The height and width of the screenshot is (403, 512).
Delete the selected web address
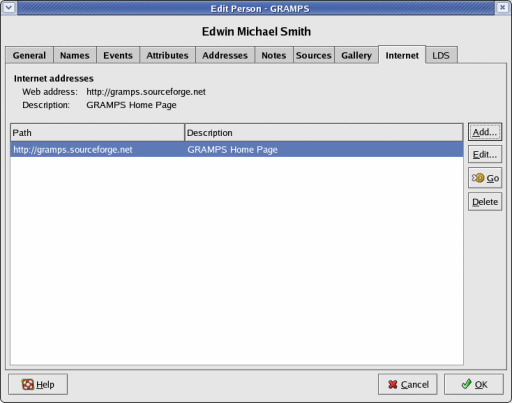(x=485, y=202)
